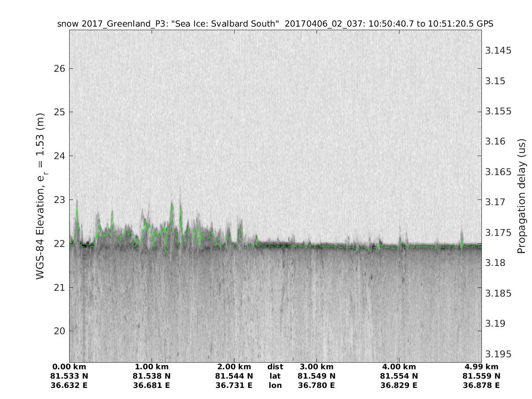Click the 26 elevation tick label
The height and width of the screenshot is (399, 532).
[x=60, y=69]
